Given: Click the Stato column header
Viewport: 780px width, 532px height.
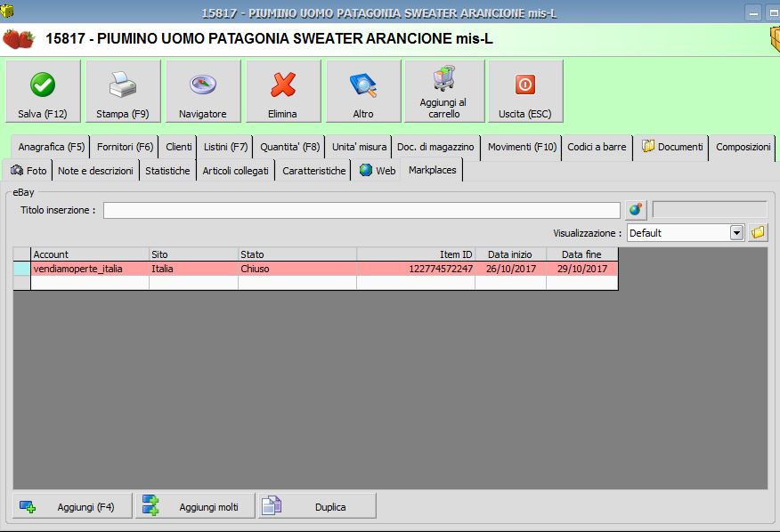Looking at the screenshot, I should [297, 254].
